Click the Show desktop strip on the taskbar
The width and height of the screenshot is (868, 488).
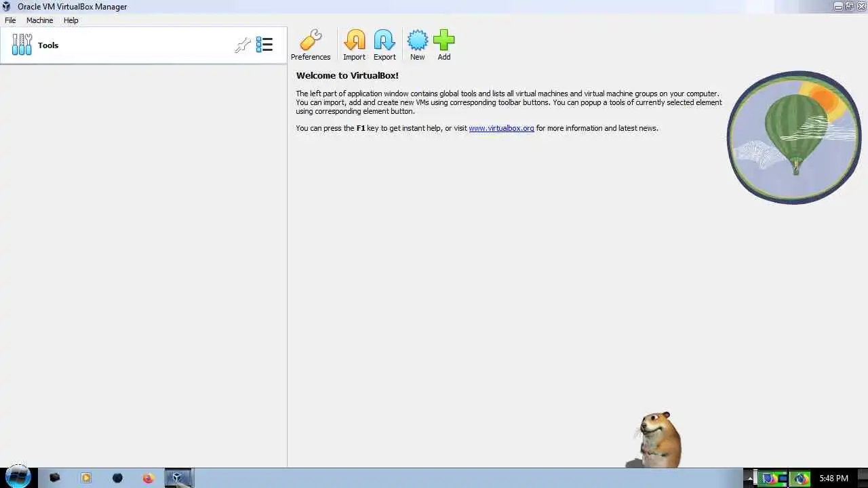pos(863,478)
